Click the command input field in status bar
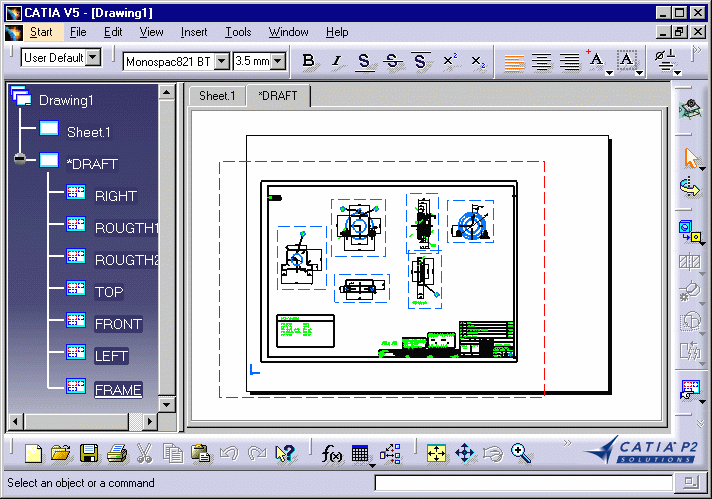712x499 pixels. click(521, 483)
